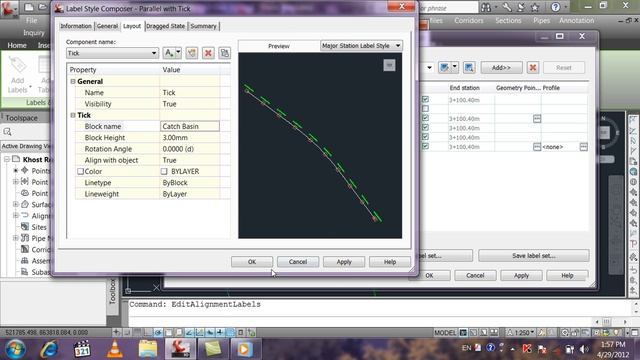Click the volume speaker tray icon
Screen dimensions: 640x360
tap(584, 349)
